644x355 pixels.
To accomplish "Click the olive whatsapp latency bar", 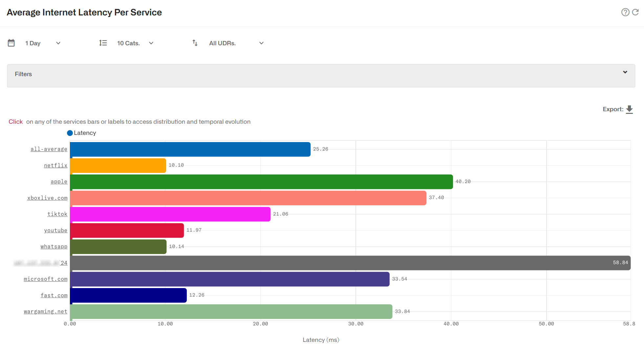I will coord(118,247).
